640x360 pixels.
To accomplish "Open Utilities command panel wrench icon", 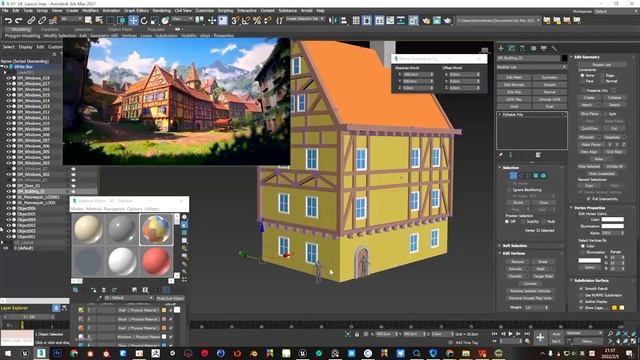I will [x=554, y=48].
